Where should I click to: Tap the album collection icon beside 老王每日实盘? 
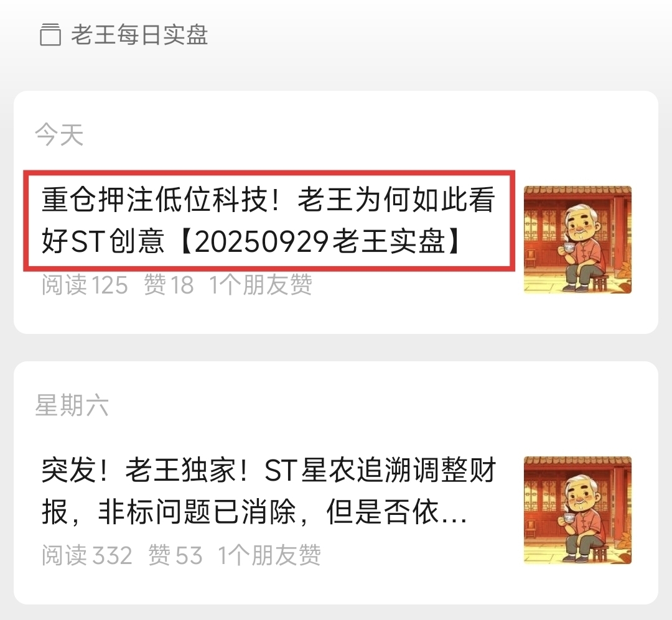pyautogui.click(x=50, y=35)
